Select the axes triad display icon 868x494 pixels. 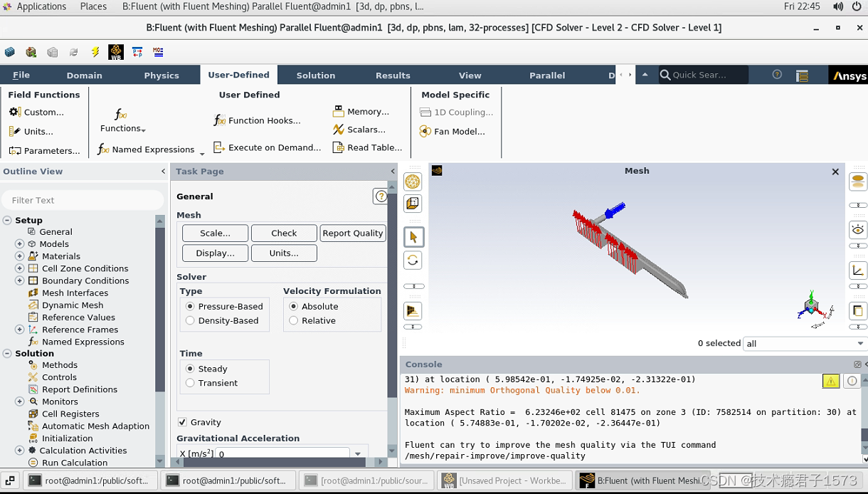857,269
